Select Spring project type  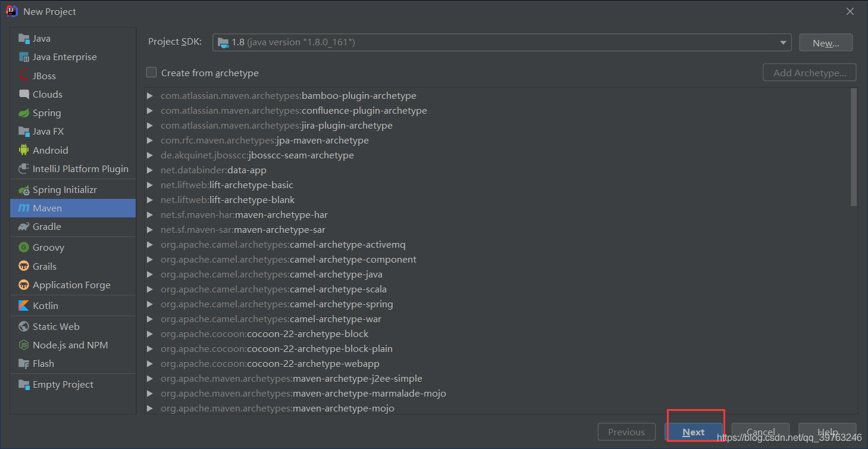pyautogui.click(x=73, y=113)
